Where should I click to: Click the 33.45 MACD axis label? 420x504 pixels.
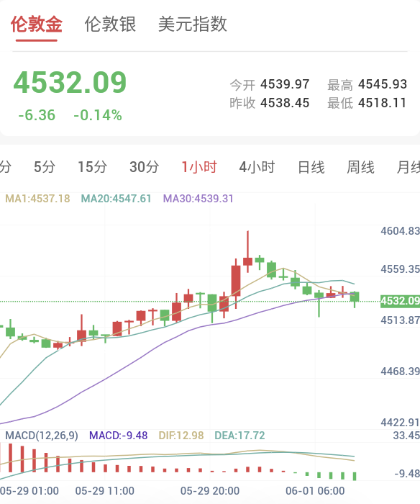[x=406, y=436]
